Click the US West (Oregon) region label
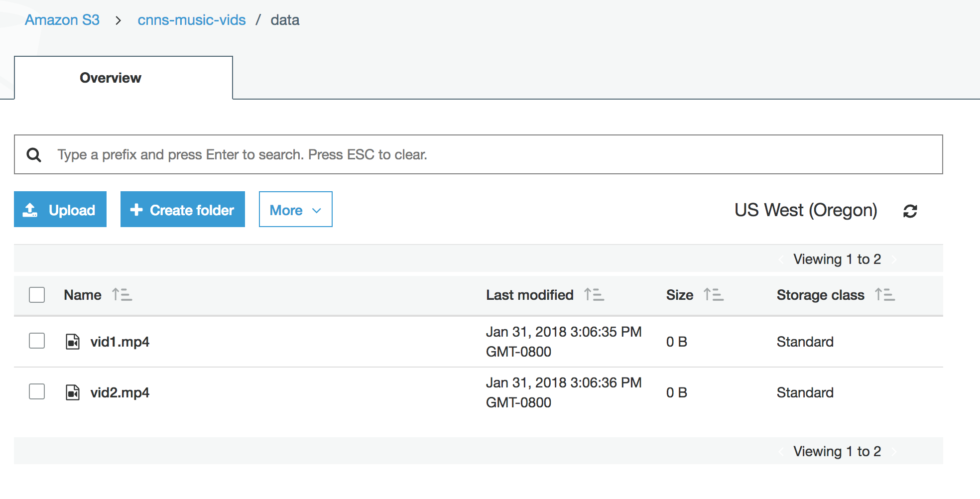This screenshot has height=499, width=980. click(806, 210)
